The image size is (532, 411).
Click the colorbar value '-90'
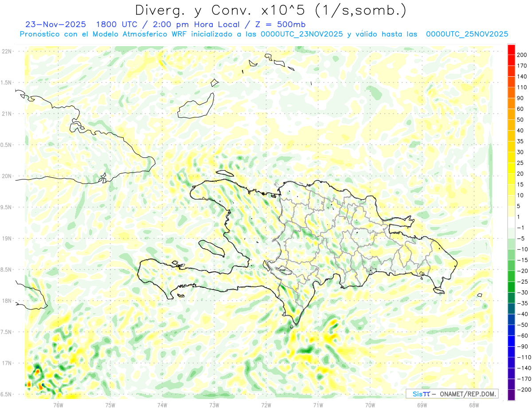coord(522,346)
